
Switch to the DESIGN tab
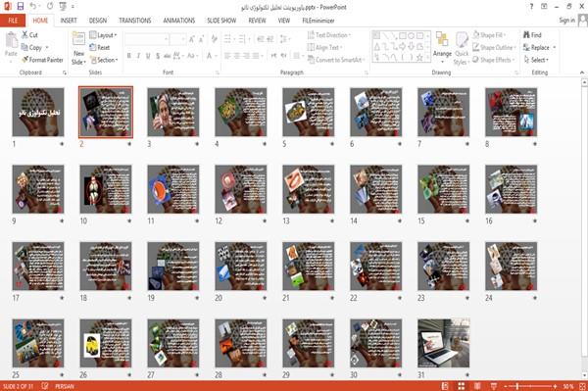tap(98, 21)
